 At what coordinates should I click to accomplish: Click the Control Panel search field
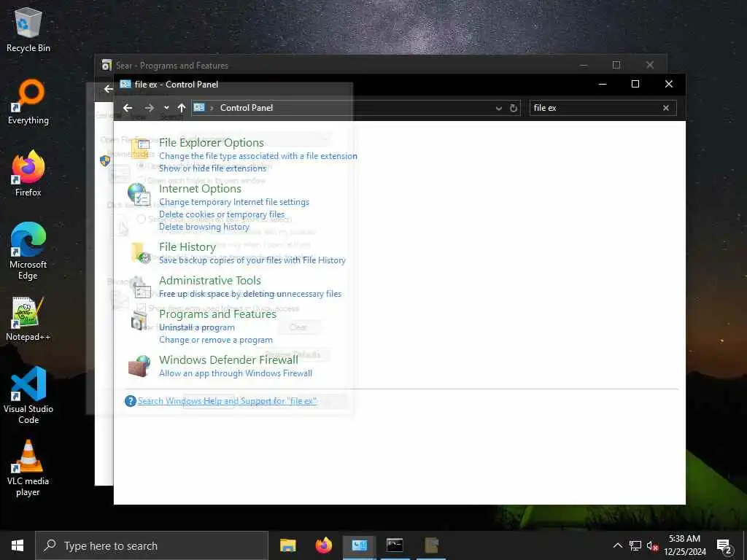click(x=595, y=108)
